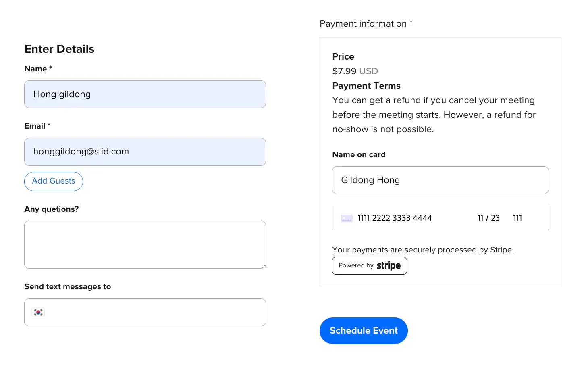Click the credit card brand icon
Screen dimensions: 588x365
[347, 218]
